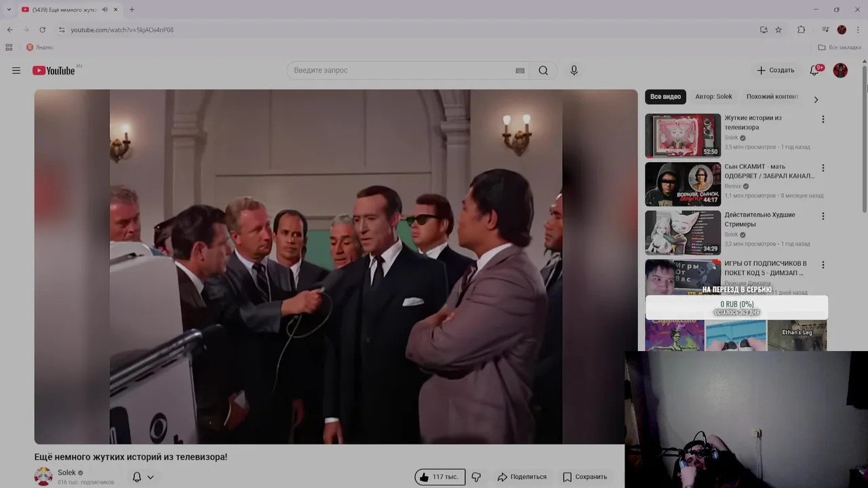Image resolution: width=868 pixels, height=488 pixels.
Task: Go to the YouTube home logo
Action: (x=54, y=70)
